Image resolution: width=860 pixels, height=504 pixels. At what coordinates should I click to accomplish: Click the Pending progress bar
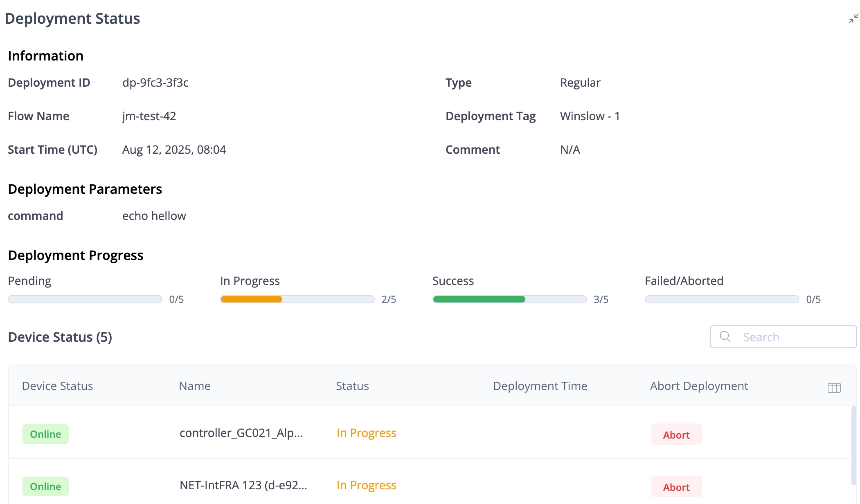coord(85,299)
